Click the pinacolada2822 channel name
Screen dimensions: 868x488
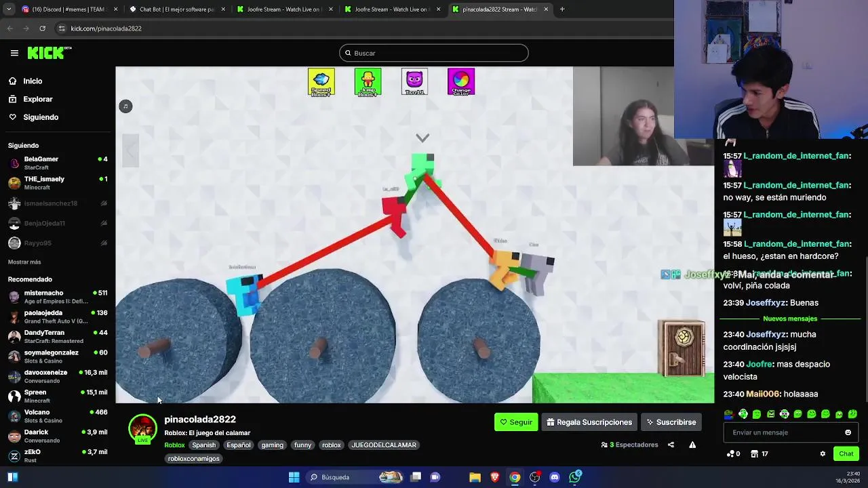pyautogui.click(x=200, y=420)
